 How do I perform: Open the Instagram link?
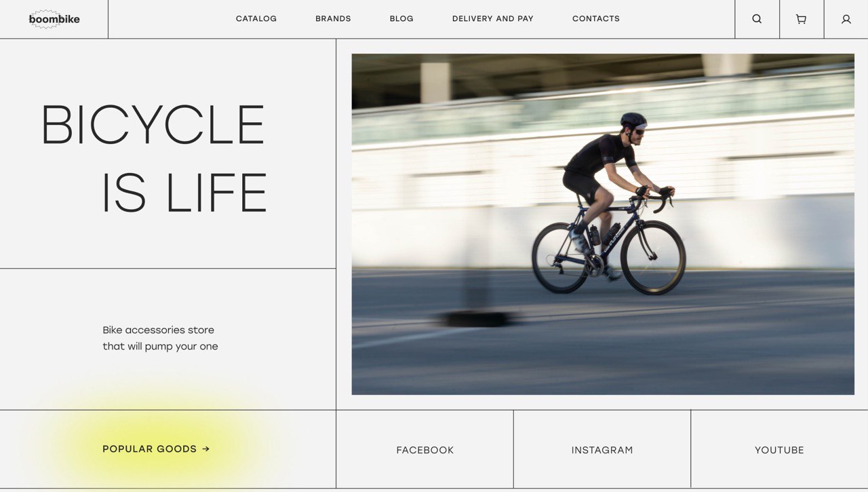(x=602, y=450)
